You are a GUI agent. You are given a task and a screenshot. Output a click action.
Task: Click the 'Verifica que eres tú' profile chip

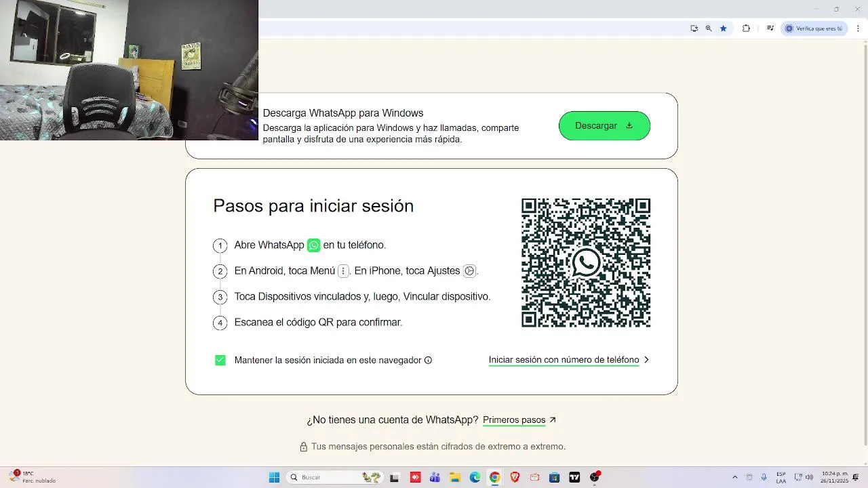click(x=814, y=28)
